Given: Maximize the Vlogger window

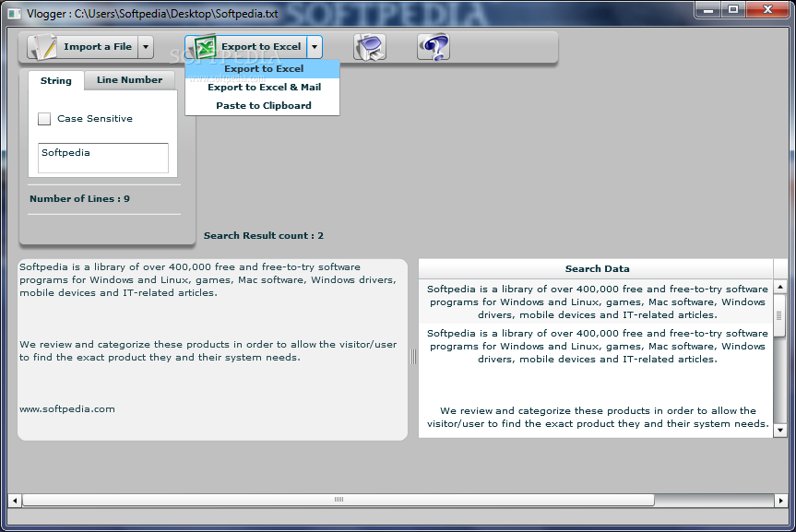Looking at the screenshot, I should (733, 9).
